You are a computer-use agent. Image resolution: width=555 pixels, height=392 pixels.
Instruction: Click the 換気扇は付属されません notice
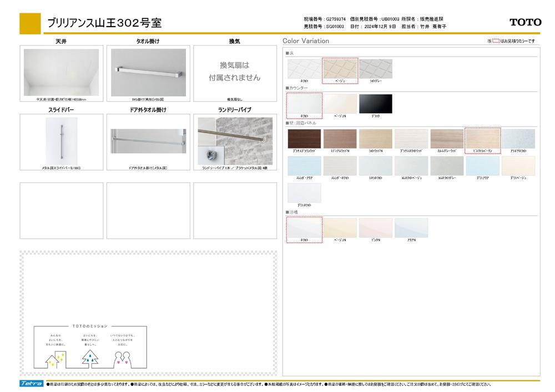pos(234,72)
